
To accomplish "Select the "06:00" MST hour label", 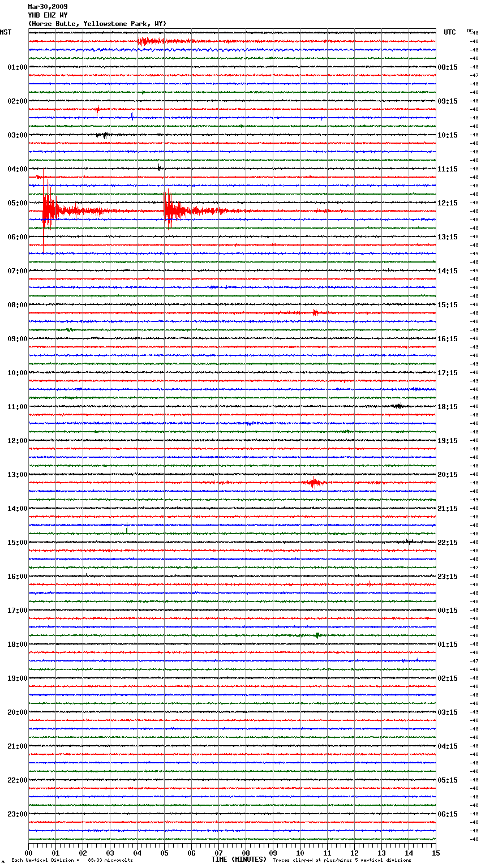I will pos(18,237).
